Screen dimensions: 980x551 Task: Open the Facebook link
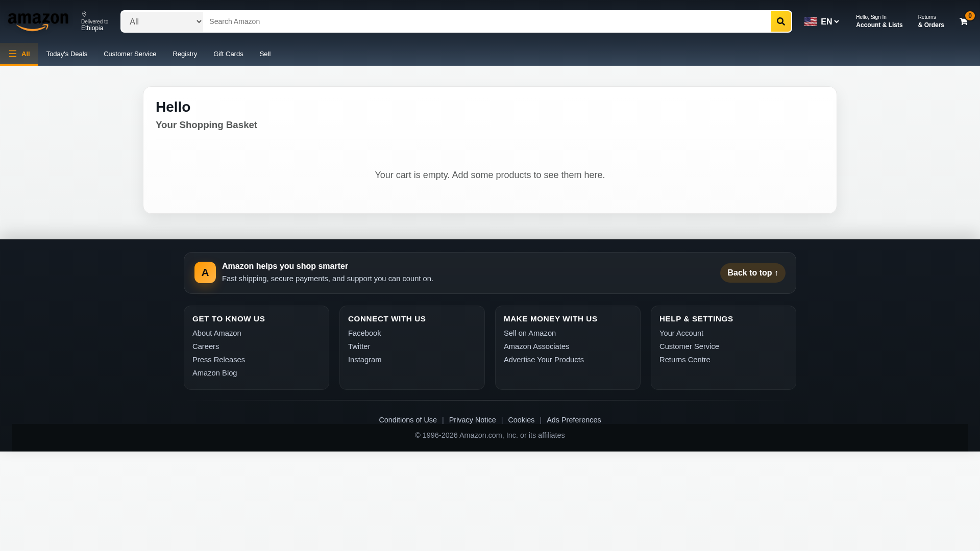click(x=364, y=333)
